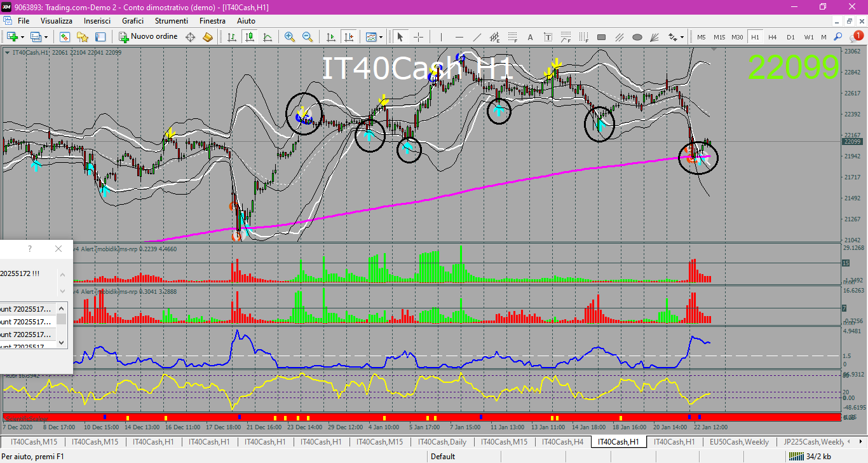The height and width of the screenshot is (463, 868).
Task: Switch to the JP225Cash,Weekly chart tab
Action: point(814,441)
